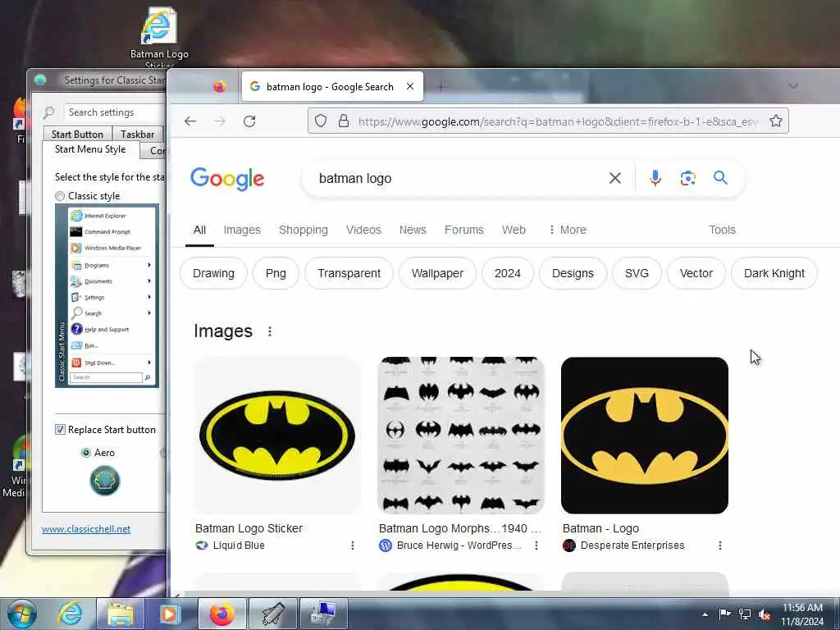
Task: Filter by Drawing chip
Action: pyautogui.click(x=214, y=273)
